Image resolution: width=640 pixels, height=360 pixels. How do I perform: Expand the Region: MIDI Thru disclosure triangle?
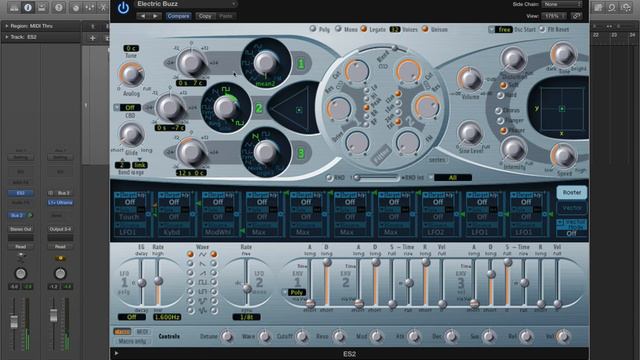(7, 26)
